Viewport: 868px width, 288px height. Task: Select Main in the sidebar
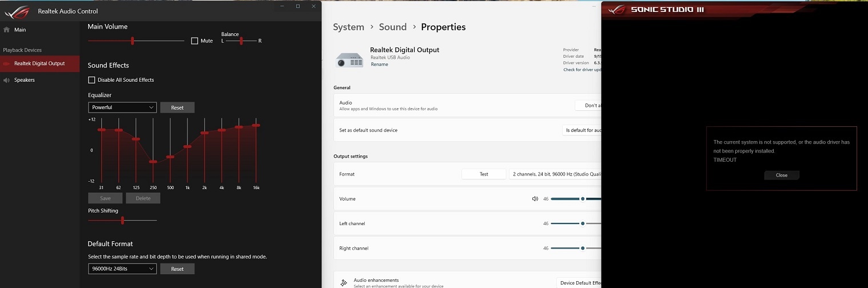39,30
